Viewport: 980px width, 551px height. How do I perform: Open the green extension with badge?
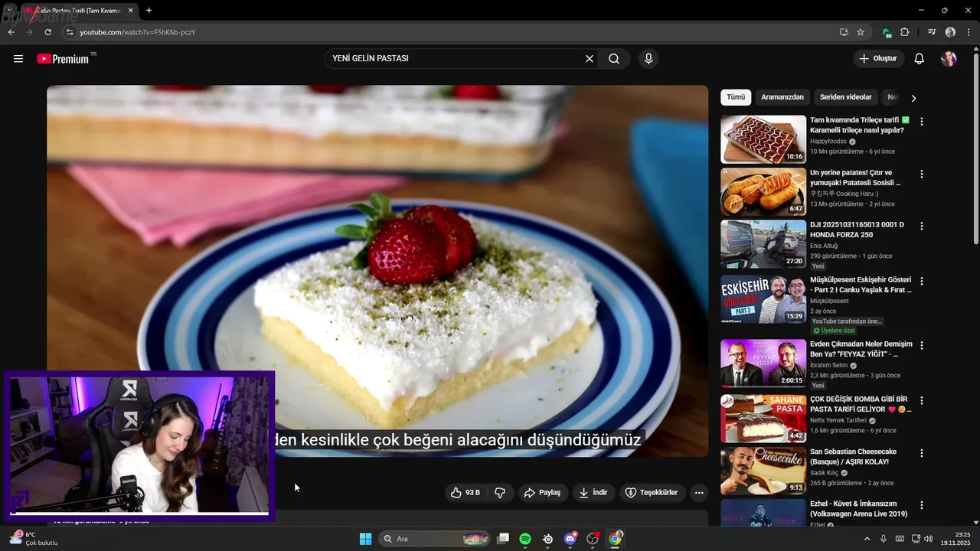887,32
